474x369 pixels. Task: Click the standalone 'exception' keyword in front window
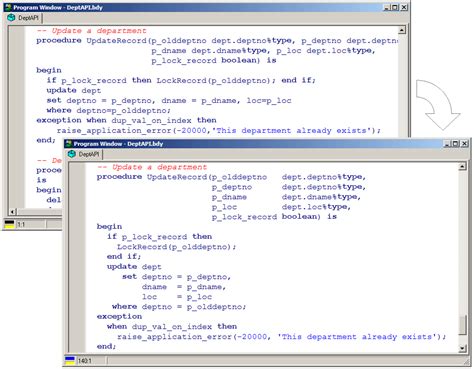[119, 316]
